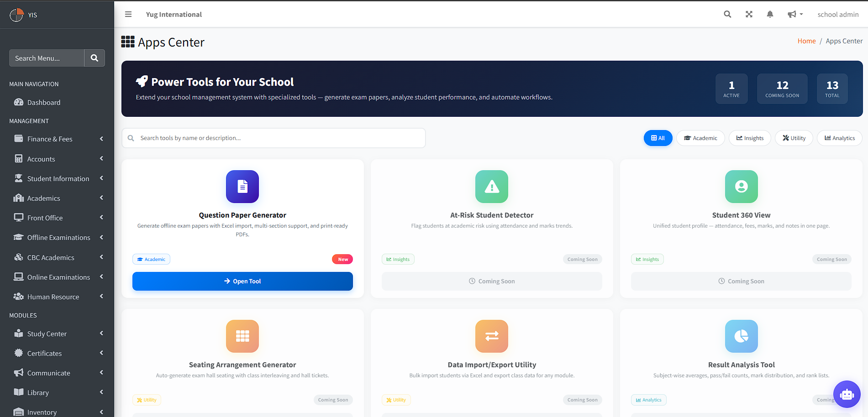Click the Question Paper Generator app icon
This screenshot has width=868, height=417.
[x=242, y=187]
